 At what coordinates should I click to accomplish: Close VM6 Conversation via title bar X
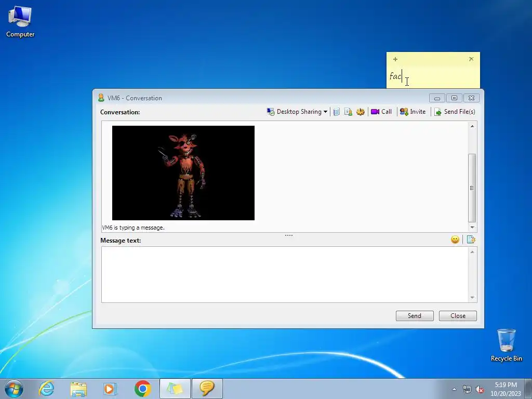pos(471,98)
